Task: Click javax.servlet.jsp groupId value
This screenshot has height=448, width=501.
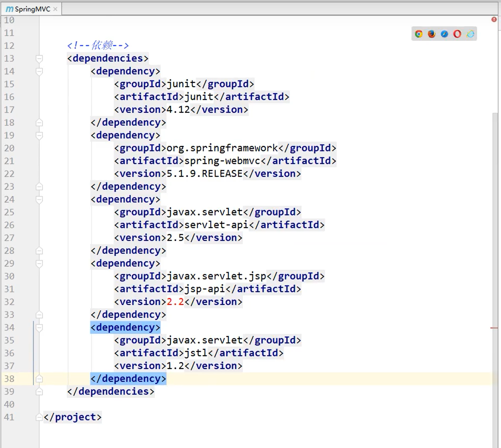Action: coord(216,276)
